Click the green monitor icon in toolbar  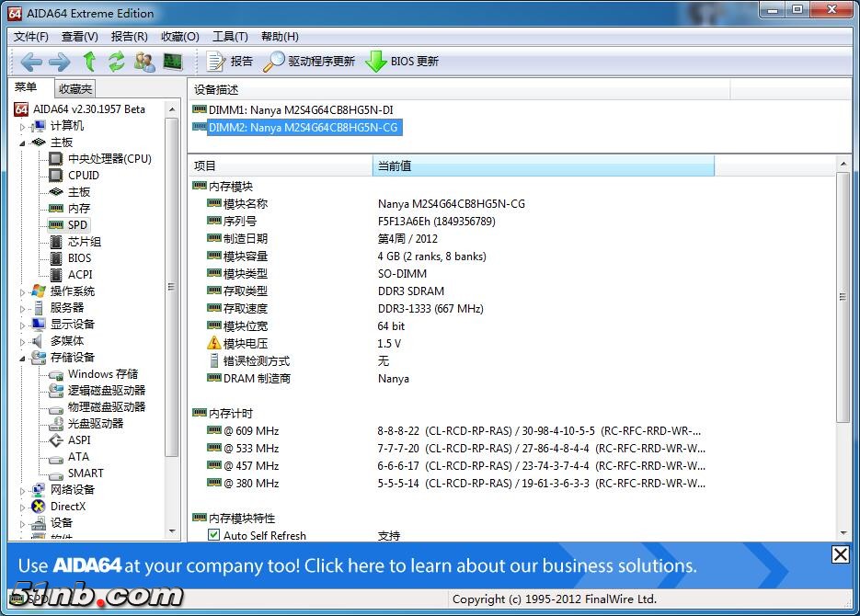point(172,62)
